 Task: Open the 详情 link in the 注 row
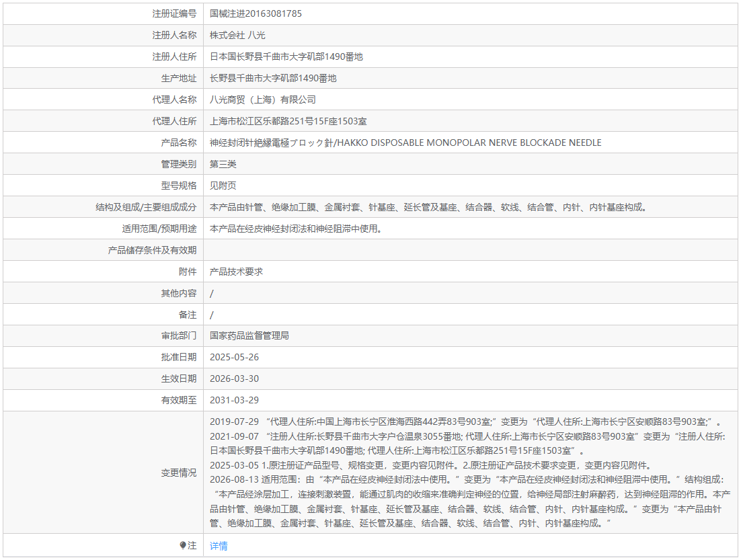(x=219, y=546)
